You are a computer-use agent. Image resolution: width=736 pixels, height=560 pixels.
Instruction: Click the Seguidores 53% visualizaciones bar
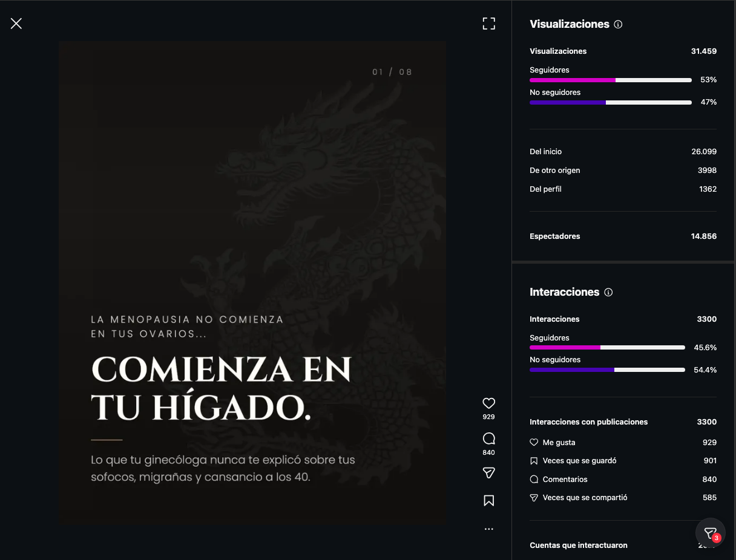point(611,80)
